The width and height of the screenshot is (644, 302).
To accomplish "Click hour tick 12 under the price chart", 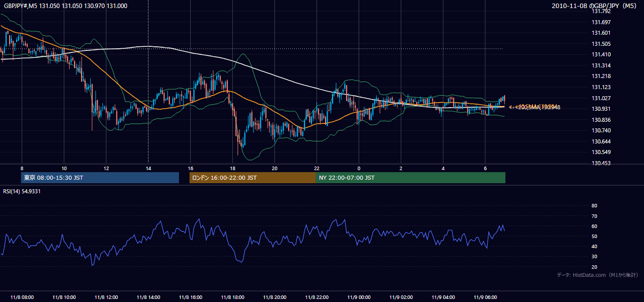I will click(x=106, y=168).
